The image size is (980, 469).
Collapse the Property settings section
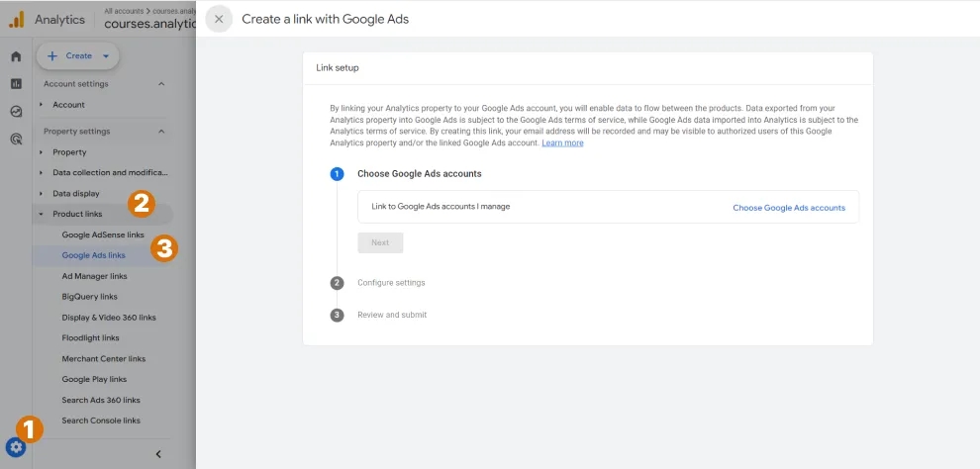pos(161,132)
